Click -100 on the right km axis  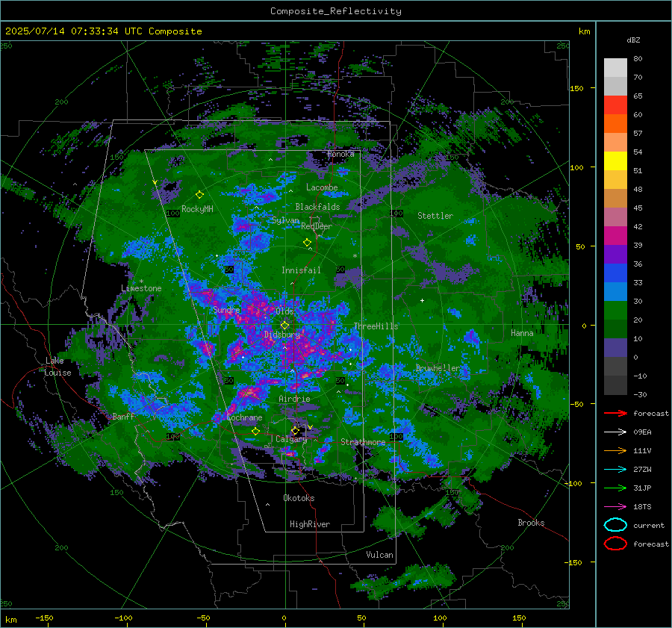pos(573,483)
